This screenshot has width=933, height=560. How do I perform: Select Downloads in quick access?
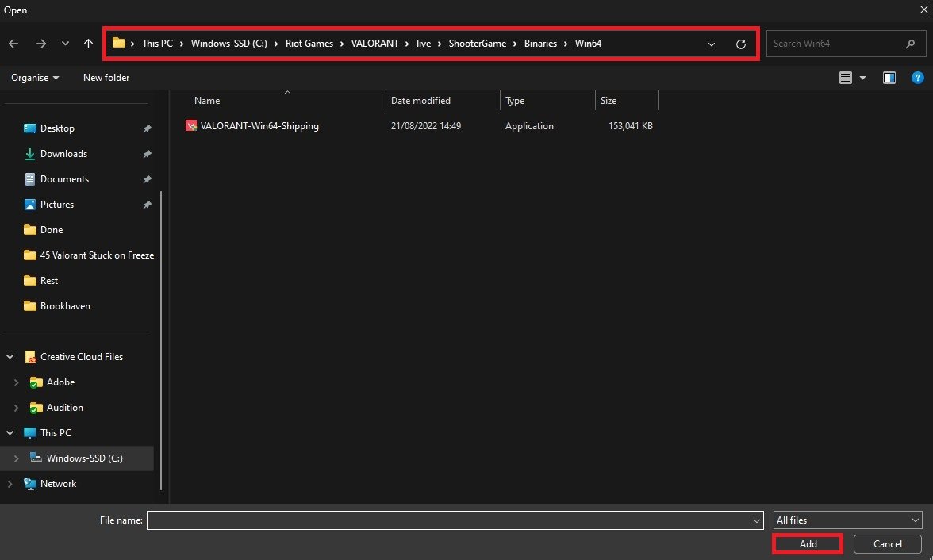click(x=63, y=154)
